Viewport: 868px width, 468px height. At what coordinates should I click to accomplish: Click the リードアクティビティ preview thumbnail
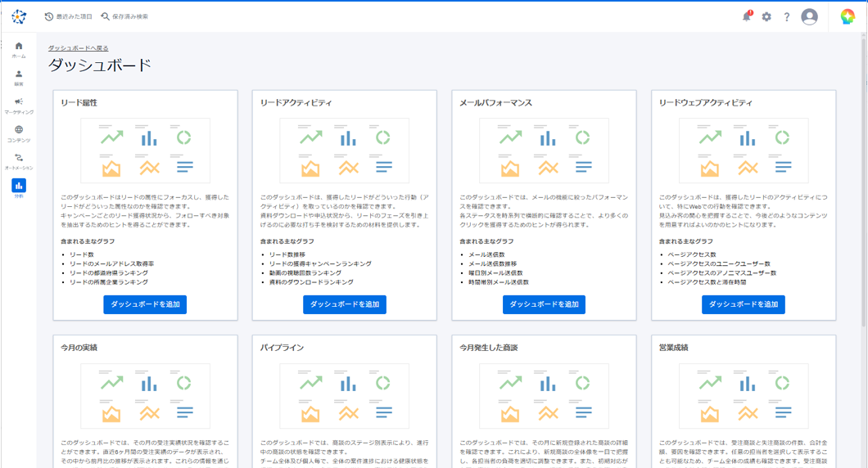coord(344,151)
